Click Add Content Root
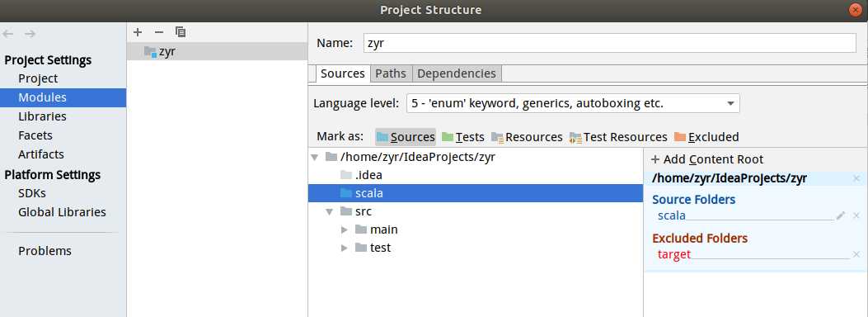This screenshot has height=317, width=868. [707, 159]
